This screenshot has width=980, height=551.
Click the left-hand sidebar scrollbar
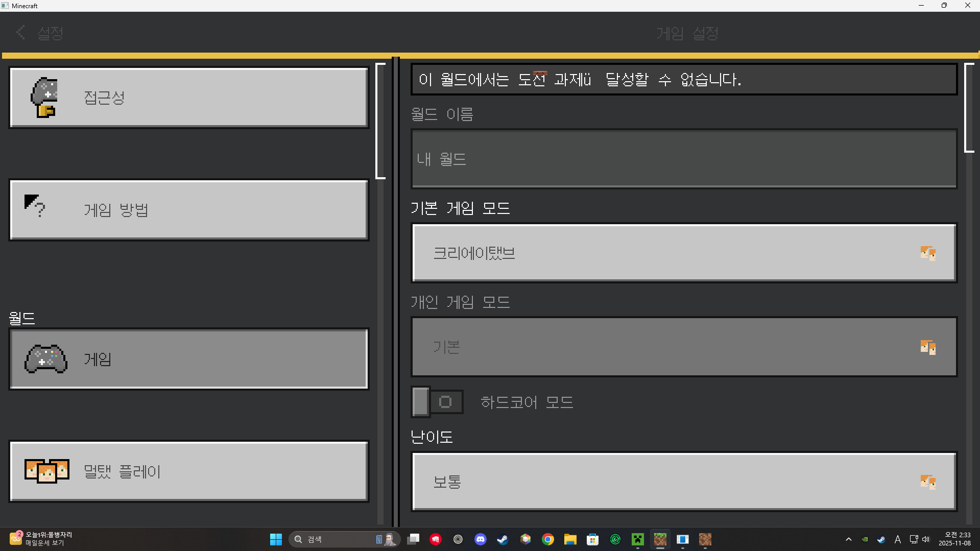pos(380,121)
